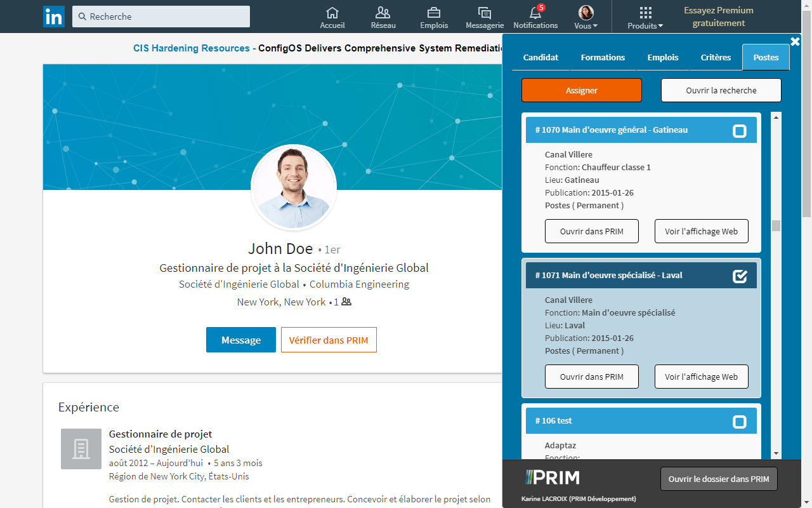Image resolution: width=812 pixels, height=508 pixels.
Task: Uncheck the #1071 Main d'oeuvre spécialisé checkbox
Action: (x=740, y=276)
